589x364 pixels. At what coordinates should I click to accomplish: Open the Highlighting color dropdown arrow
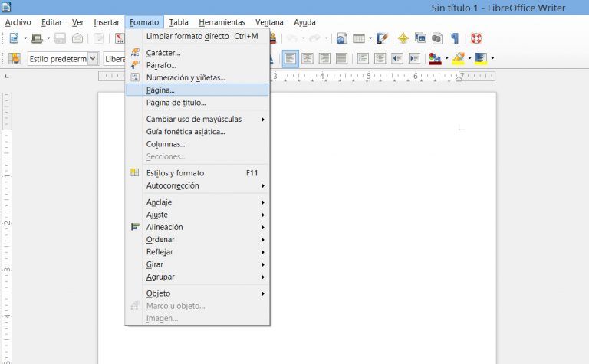(469, 58)
